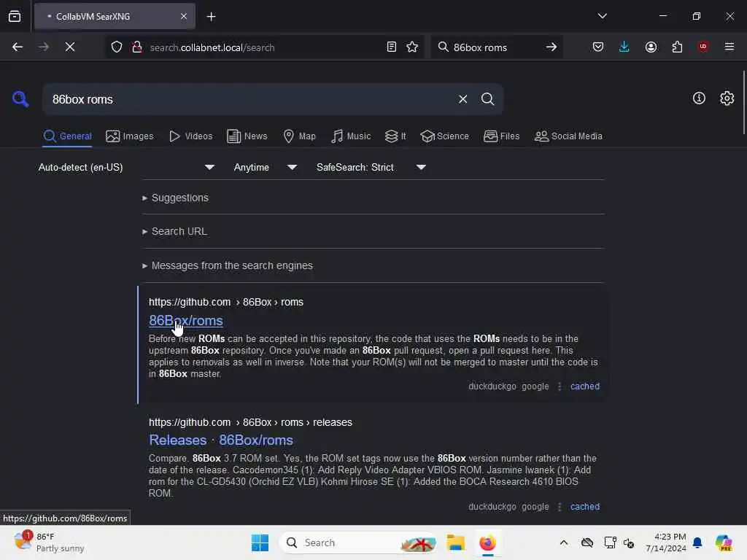Click the page vertical scrollbar
The width and height of the screenshot is (747, 560).
[743, 102]
